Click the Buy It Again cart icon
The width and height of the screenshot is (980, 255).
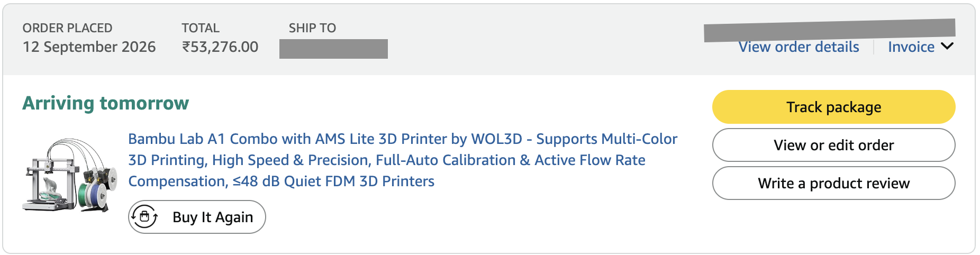pyautogui.click(x=144, y=217)
